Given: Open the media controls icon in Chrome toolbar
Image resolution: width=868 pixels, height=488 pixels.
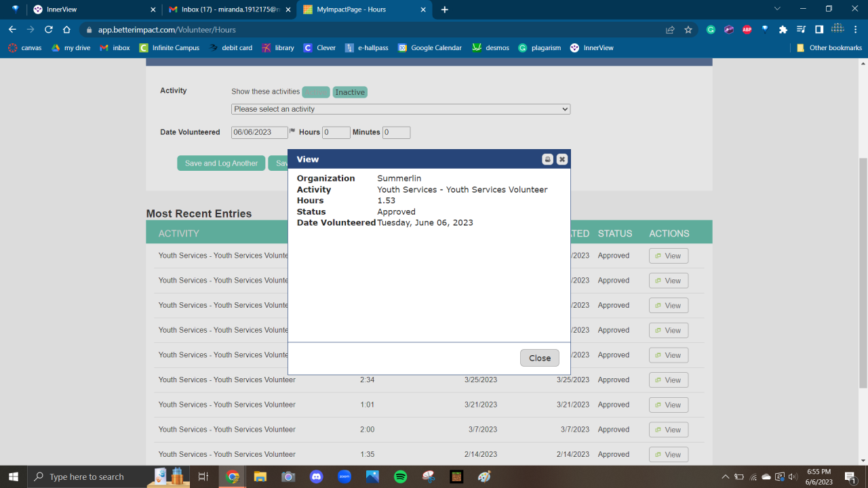Looking at the screenshot, I should tap(801, 29).
